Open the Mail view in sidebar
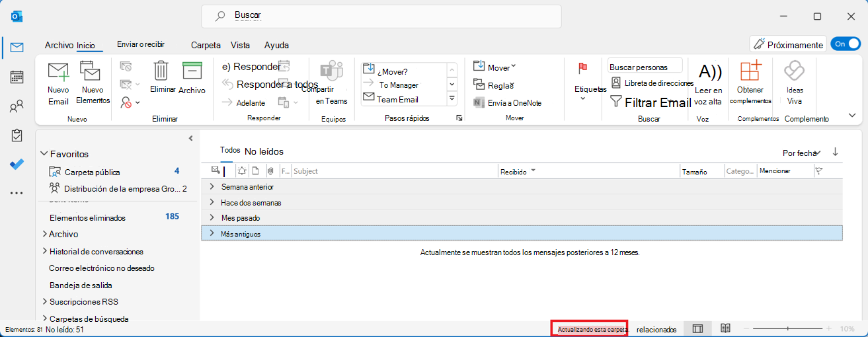868x337 pixels. pyautogui.click(x=17, y=47)
